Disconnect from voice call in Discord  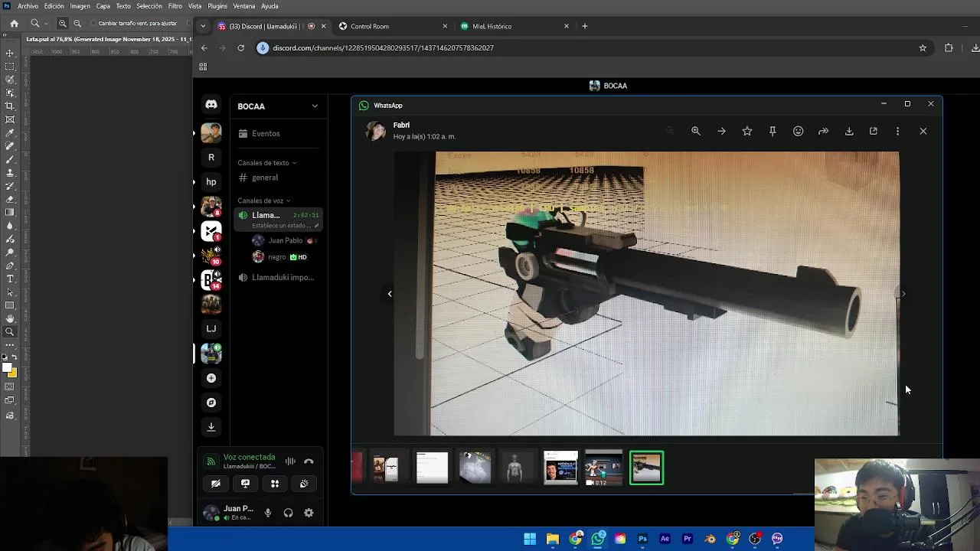tap(309, 461)
